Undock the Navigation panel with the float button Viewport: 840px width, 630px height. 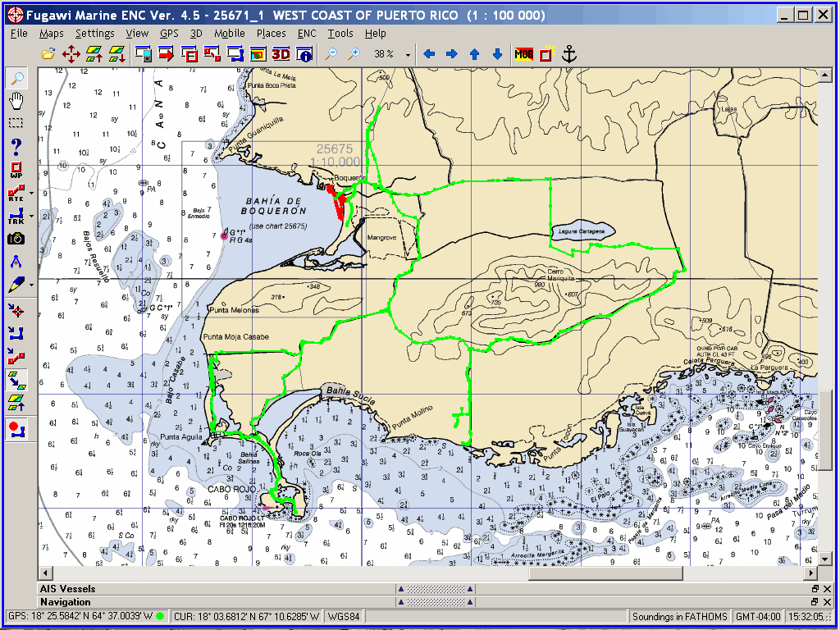tap(815, 601)
